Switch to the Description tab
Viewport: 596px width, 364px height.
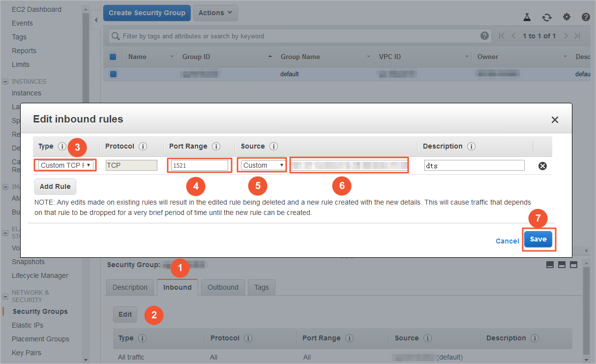pyautogui.click(x=130, y=287)
